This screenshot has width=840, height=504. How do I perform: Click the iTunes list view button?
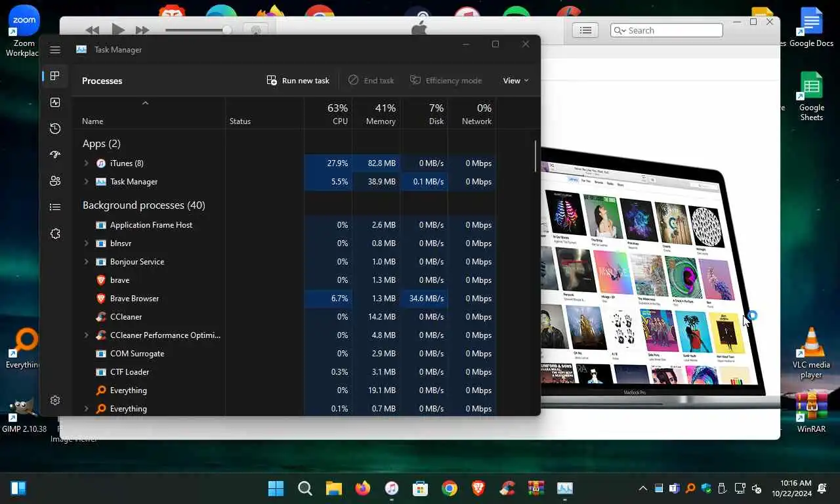coord(585,30)
